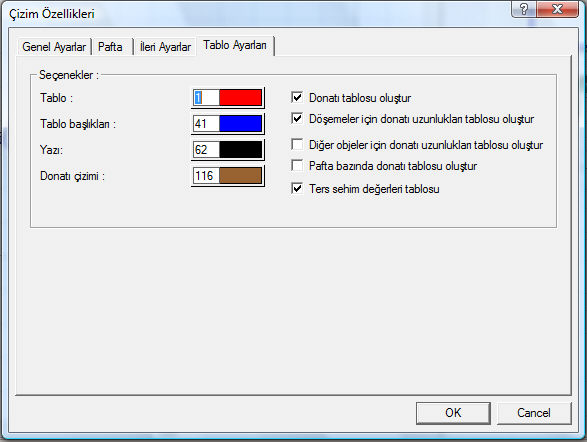Click the Seçenekler group title
This screenshot has height=442, width=587.
click(69, 75)
